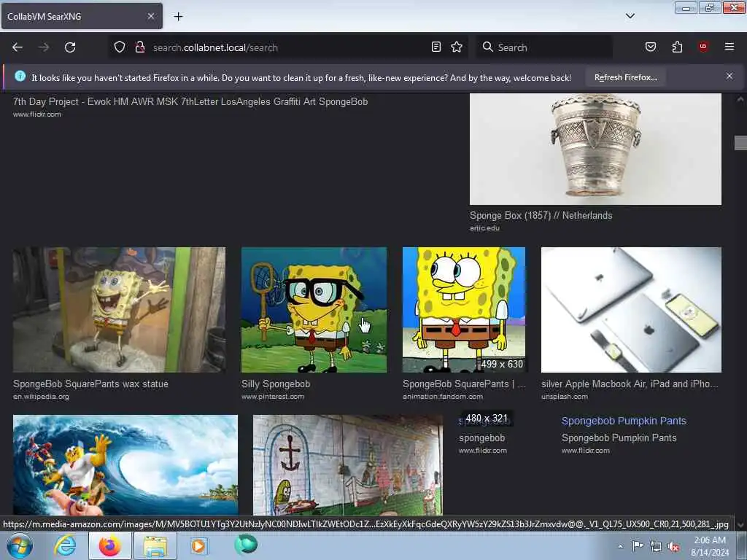This screenshot has width=747, height=560.
Task: Click the animation.fandom.com source text
Action: click(443, 396)
